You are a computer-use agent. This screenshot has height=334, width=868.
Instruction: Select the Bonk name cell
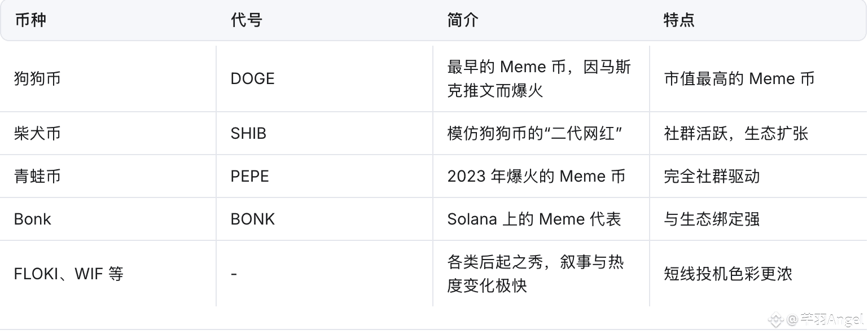coord(32,219)
